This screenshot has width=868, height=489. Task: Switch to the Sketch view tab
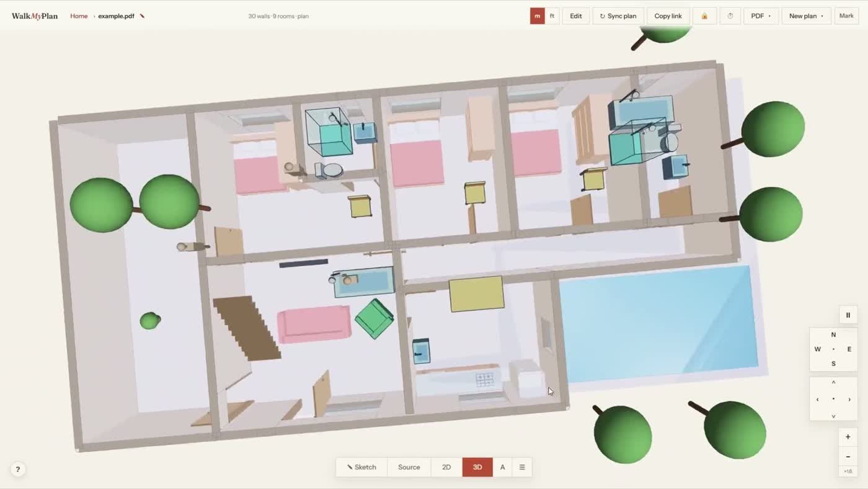(361, 467)
